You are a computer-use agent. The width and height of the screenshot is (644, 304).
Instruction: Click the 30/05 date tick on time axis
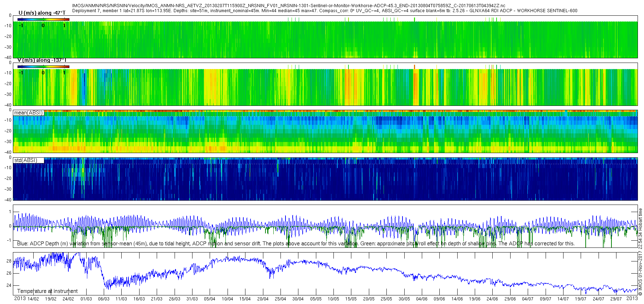(x=404, y=299)
